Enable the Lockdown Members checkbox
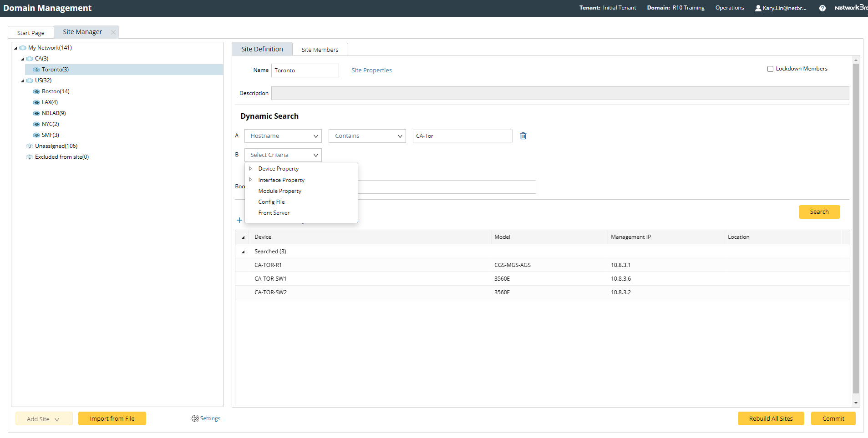Image resolution: width=868 pixels, height=438 pixels. click(770, 69)
